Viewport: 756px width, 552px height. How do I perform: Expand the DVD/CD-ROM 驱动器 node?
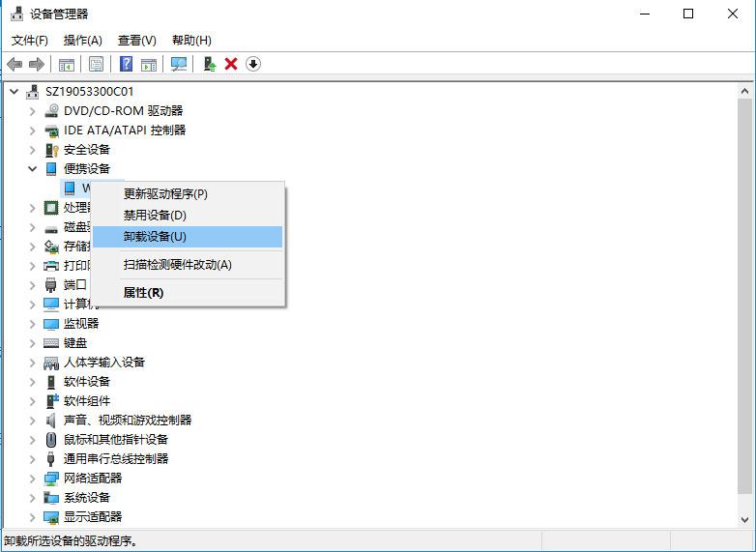tap(32, 111)
